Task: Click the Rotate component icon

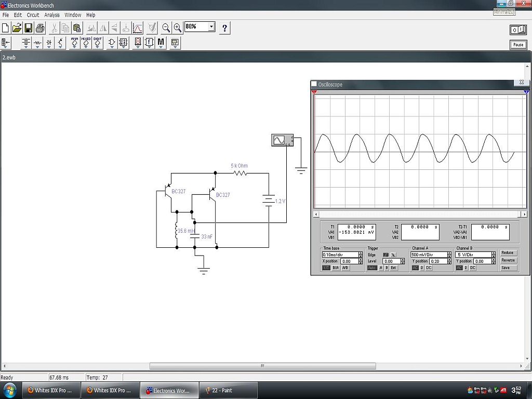Action: click(91, 28)
